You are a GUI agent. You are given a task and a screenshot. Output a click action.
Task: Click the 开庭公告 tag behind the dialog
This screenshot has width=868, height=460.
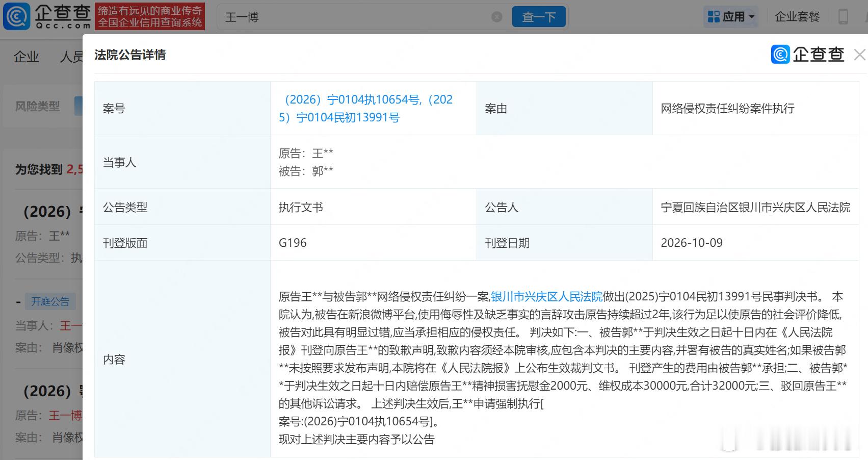pos(50,301)
